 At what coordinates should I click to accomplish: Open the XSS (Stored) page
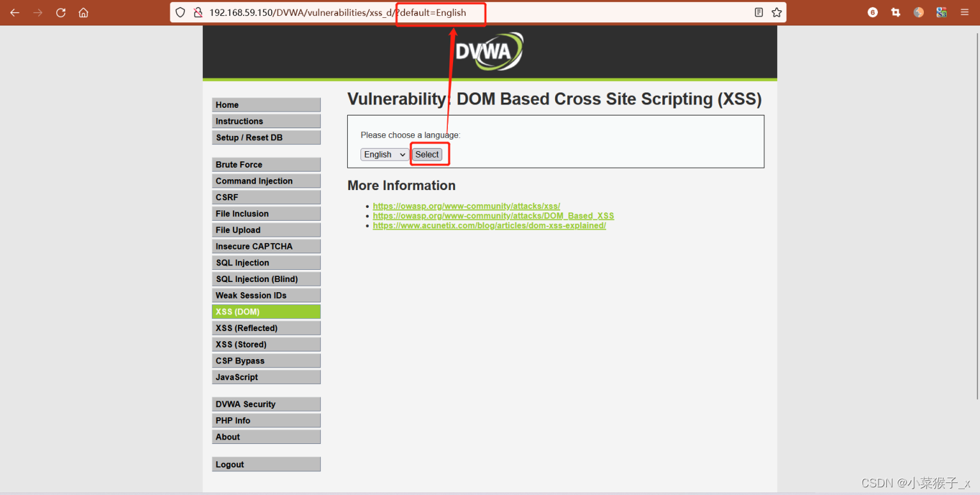point(266,344)
